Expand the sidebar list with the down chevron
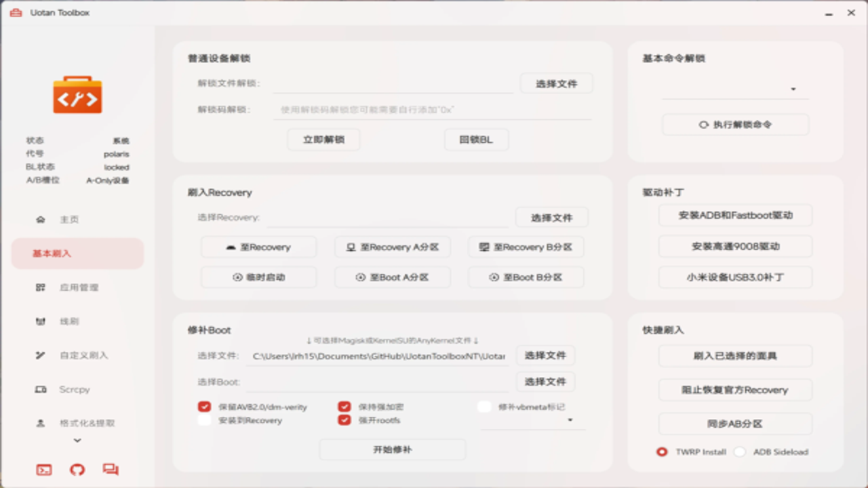This screenshot has width=868, height=488. click(77, 441)
